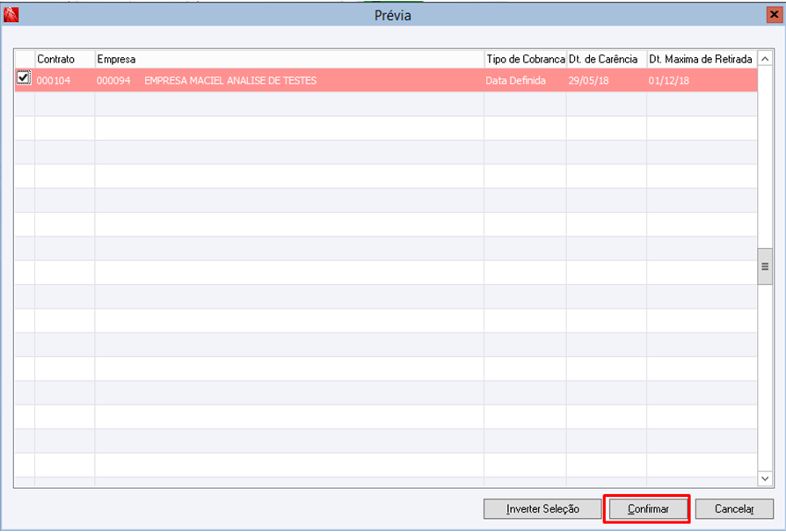Click the Dt. de Carência column header
The width and height of the screenshot is (786, 532).
click(x=607, y=59)
